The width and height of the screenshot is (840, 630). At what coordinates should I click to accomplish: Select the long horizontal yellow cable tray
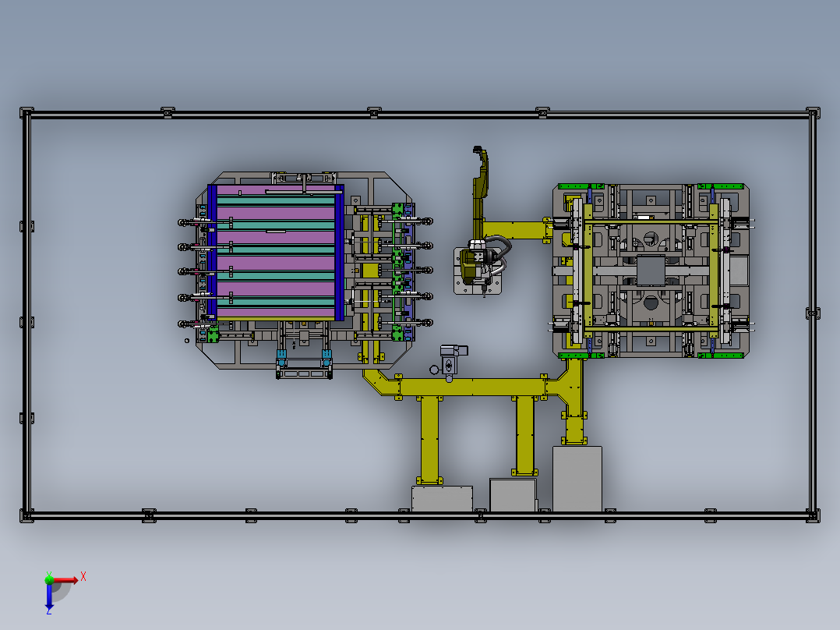coord(471,387)
